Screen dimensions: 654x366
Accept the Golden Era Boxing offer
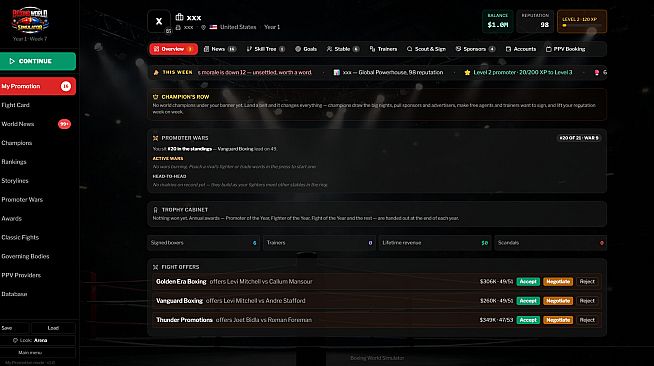pos(528,282)
